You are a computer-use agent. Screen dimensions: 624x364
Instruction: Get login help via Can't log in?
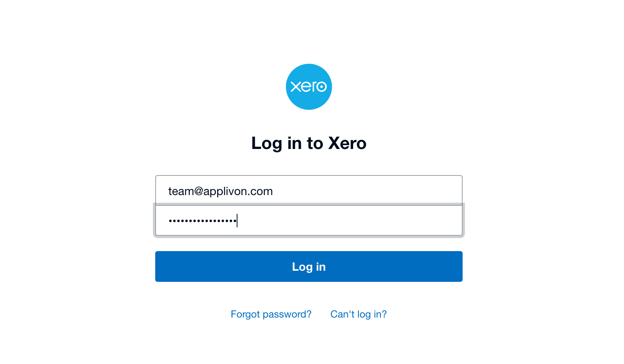358,314
